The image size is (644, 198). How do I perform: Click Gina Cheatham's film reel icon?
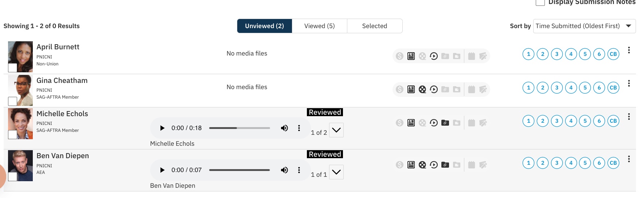pyautogui.click(x=422, y=90)
